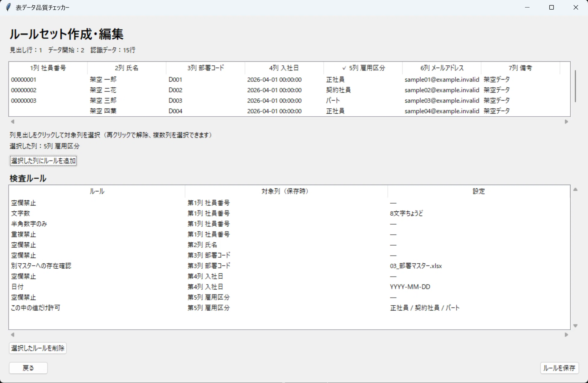Image resolution: width=588 pixels, height=383 pixels.
Task: Click the preview table's left scroll arrow
Action: click(12, 121)
